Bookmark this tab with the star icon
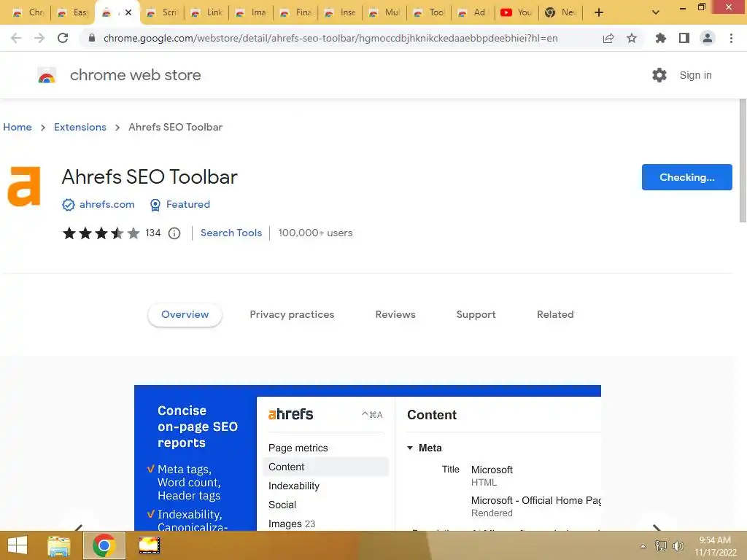This screenshot has width=747, height=560. tap(632, 38)
